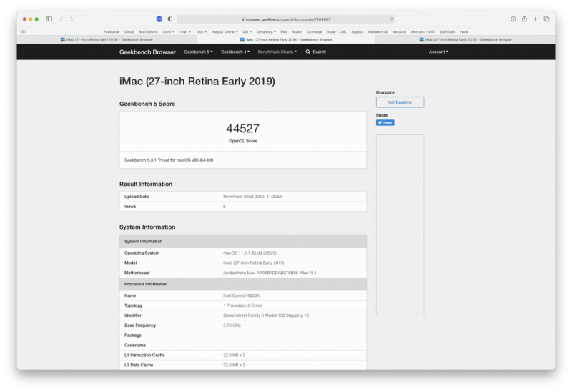Click the GenuineIntel Family 6 identifier value
This screenshot has width=572, height=392.
click(x=266, y=315)
